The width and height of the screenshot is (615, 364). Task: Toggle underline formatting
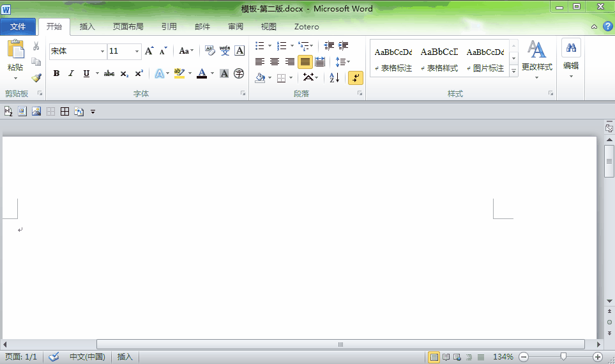pyautogui.click(x=86, y=73)
